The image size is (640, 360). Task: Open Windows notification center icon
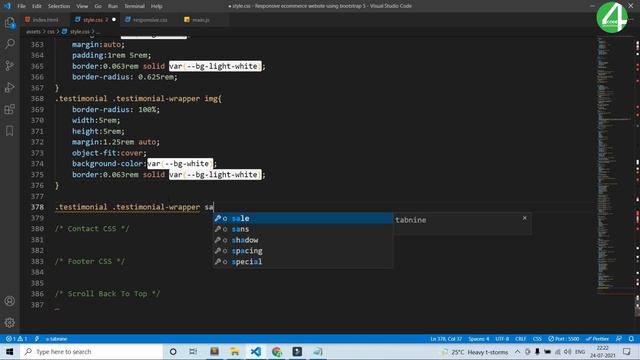627,351
